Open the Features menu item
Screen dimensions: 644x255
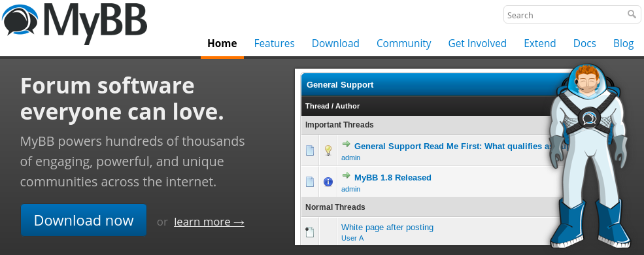[274, 43]
